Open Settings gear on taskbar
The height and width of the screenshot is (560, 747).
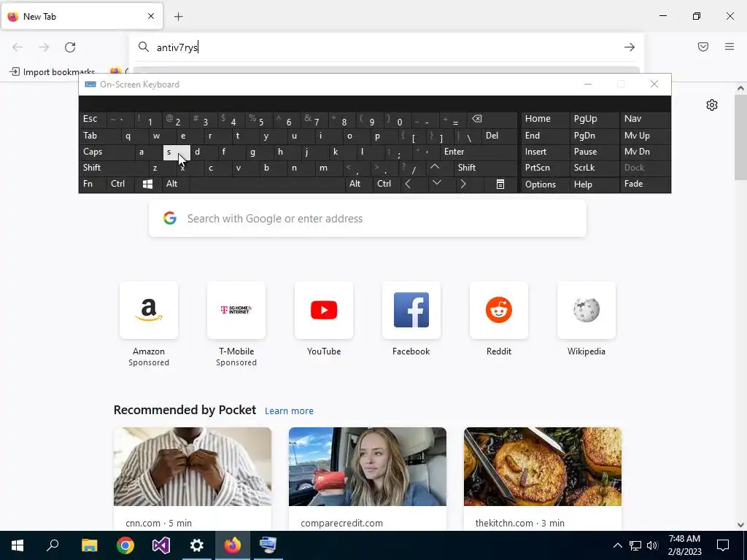(x=197, y=545)
